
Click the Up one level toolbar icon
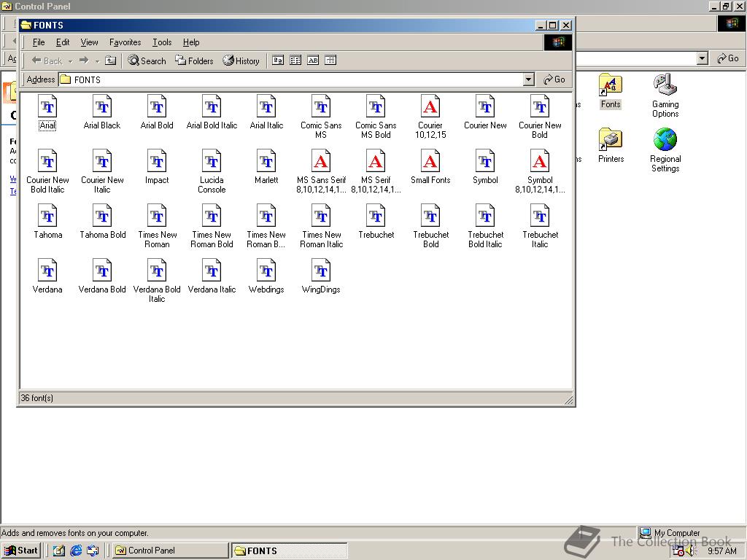[x=111, y=61]
